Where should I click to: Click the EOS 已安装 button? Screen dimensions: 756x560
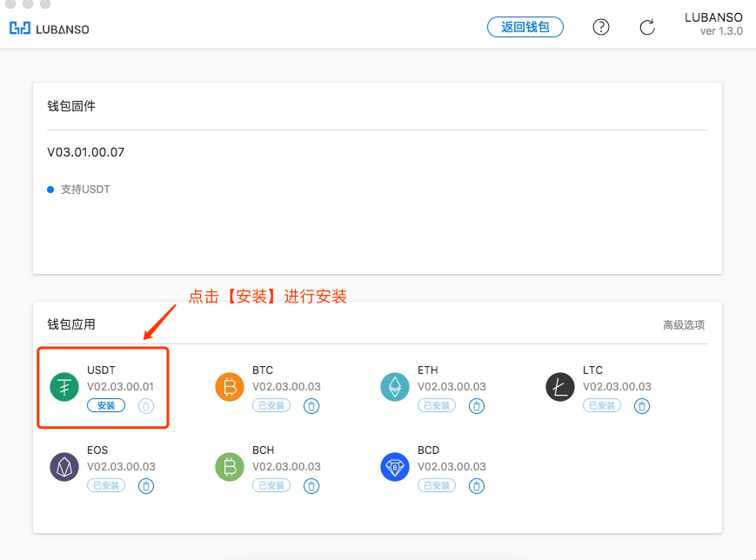[x=106, y=486]
